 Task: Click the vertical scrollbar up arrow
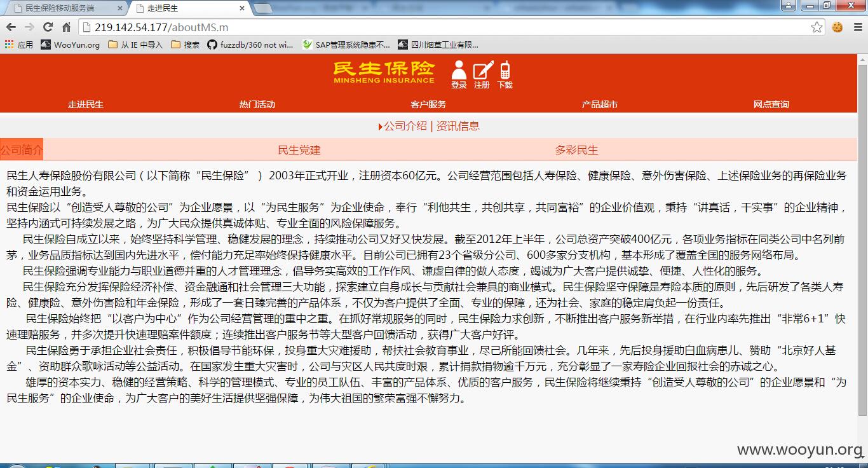(x=862, y=59)
